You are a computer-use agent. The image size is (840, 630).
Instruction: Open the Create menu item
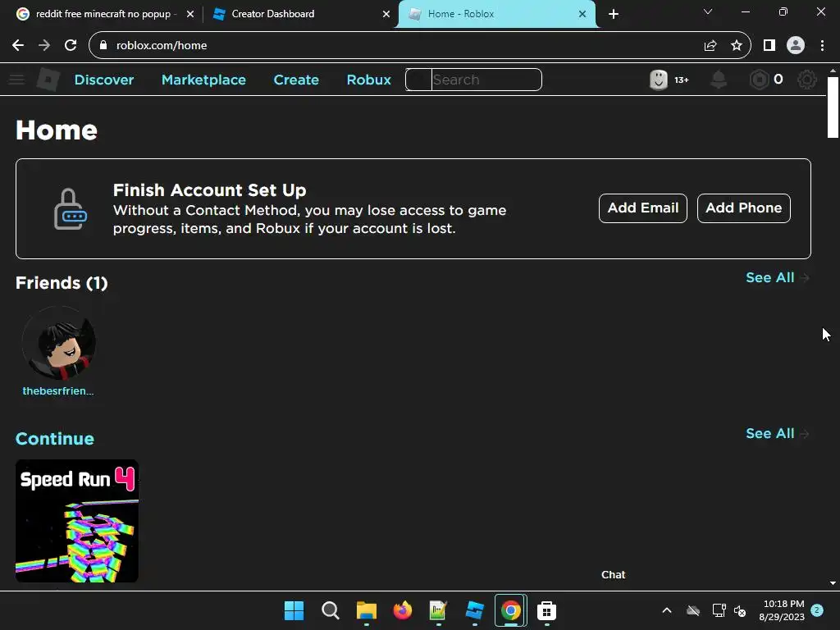click(x=296, y=80)
